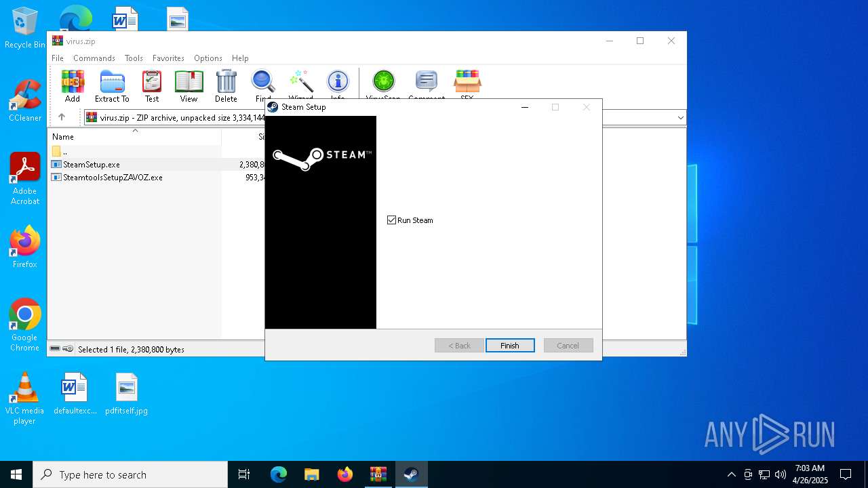The image size is (868, 488).
Task: Open the Google Chrome desktop shortcut
Action: click(24, 325)
